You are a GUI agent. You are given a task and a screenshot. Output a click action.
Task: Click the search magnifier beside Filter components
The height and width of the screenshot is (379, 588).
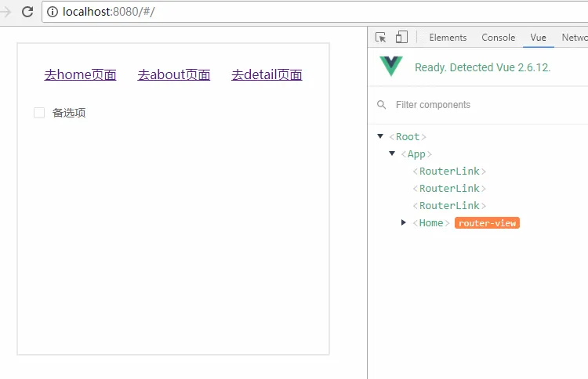point(381,104)
